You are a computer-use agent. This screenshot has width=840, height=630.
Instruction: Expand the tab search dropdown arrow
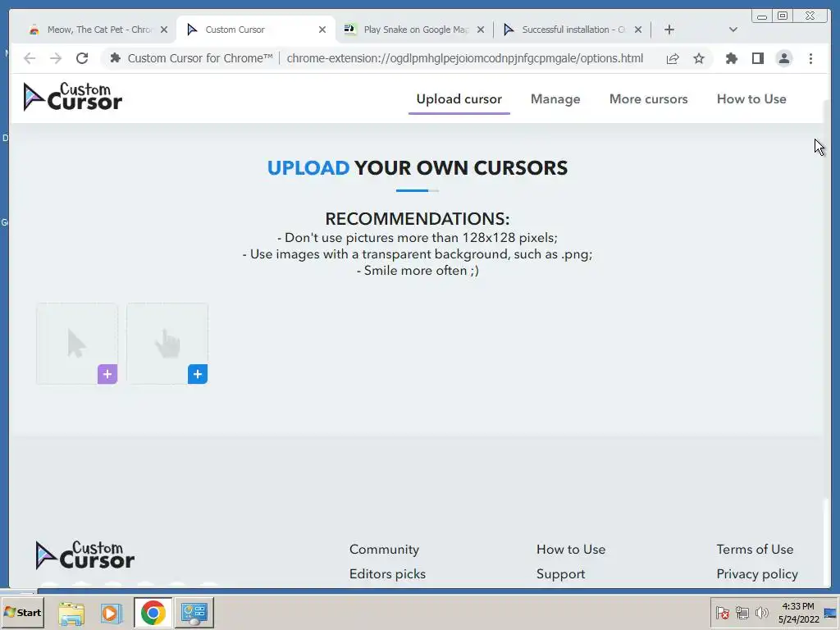pyautogui.click(x=733, y=30)
